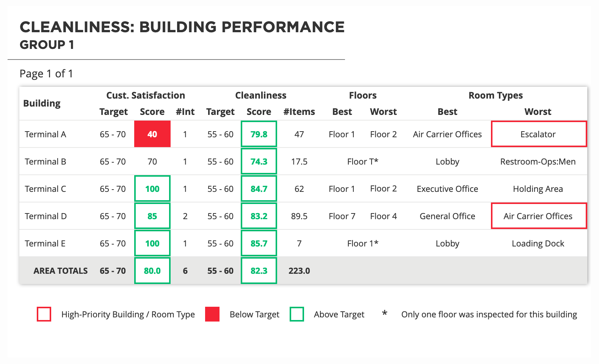Click the High-Priority red outlined legend square
The height and width of the screenshot is (364, 599).
click(44, 314)
